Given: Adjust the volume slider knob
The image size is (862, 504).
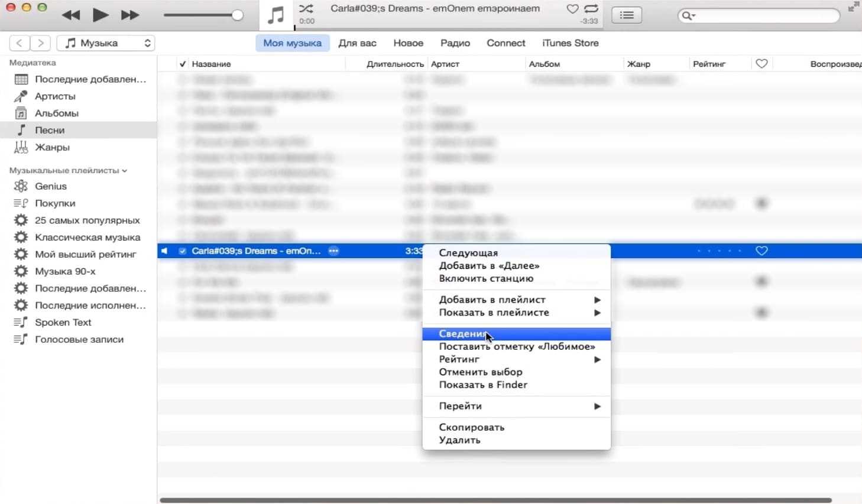Looking at the screenshot, I should click(x=237, y=15).
